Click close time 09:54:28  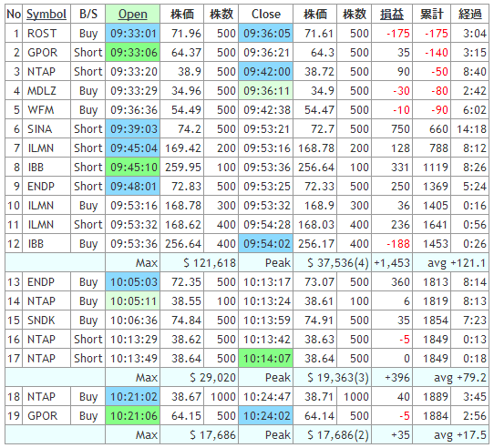click(267, 225)
